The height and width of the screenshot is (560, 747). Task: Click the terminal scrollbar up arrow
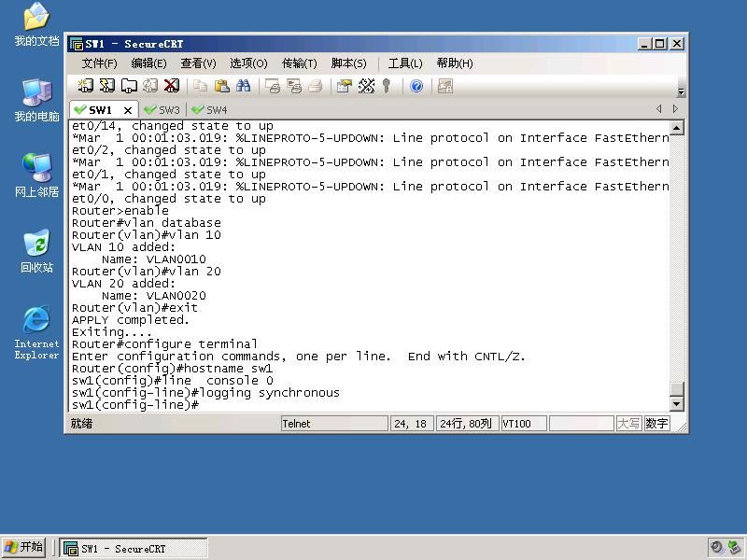click(677, 128)
